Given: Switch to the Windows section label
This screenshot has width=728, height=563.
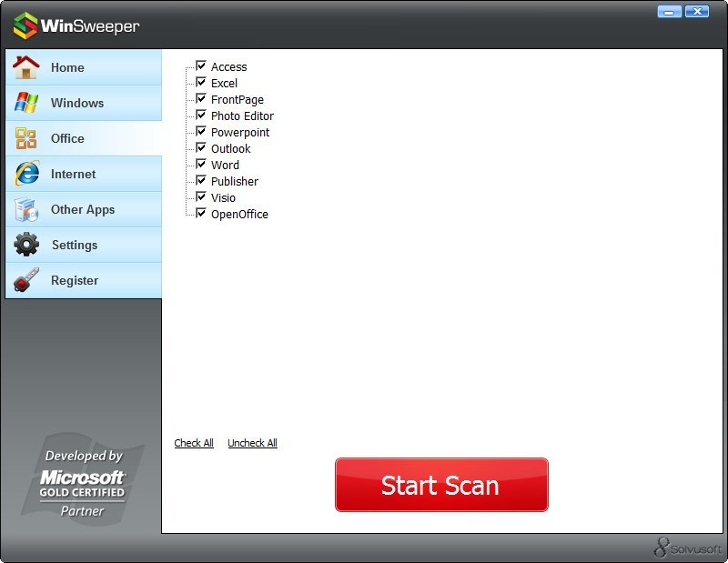Looking at the screenshot, I should click(x=77, y=103).
